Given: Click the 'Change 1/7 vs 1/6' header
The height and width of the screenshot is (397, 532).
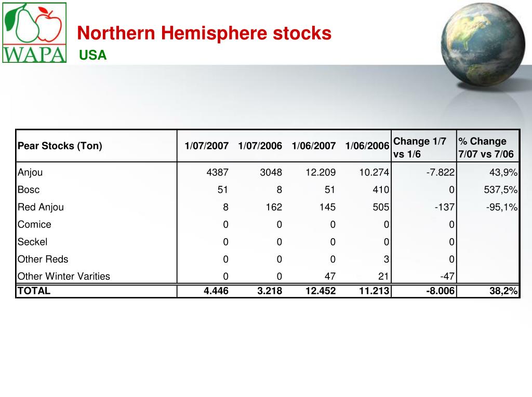Looking at the screenshot, I should point(420,147).
